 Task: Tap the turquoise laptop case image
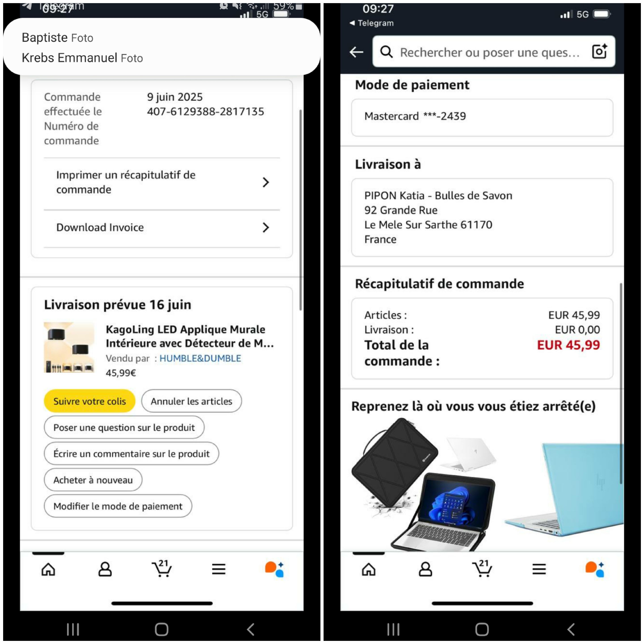564,489
